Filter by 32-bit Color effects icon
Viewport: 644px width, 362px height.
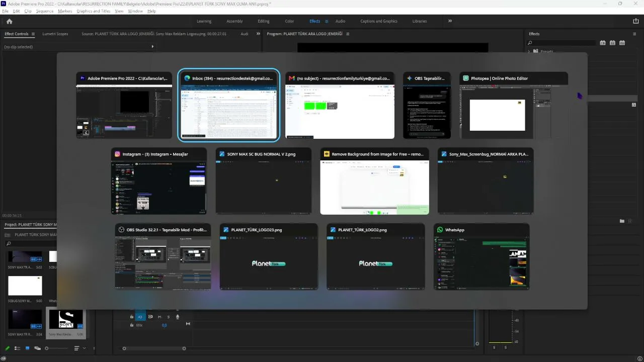pyautogui.click(x=612, y=43)
